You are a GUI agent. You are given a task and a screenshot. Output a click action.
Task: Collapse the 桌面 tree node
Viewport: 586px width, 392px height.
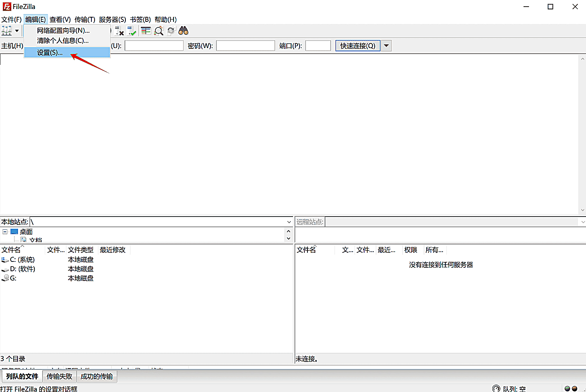[5, 232]
